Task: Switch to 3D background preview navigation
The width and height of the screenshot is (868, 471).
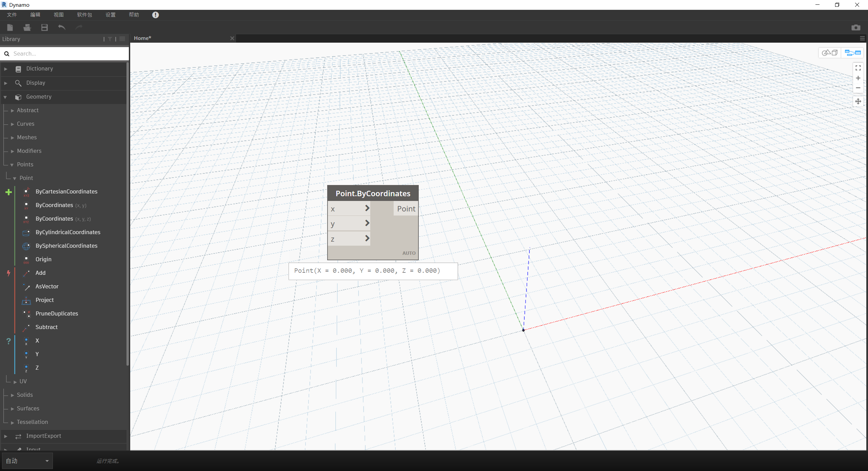Action: click(830, 53)
